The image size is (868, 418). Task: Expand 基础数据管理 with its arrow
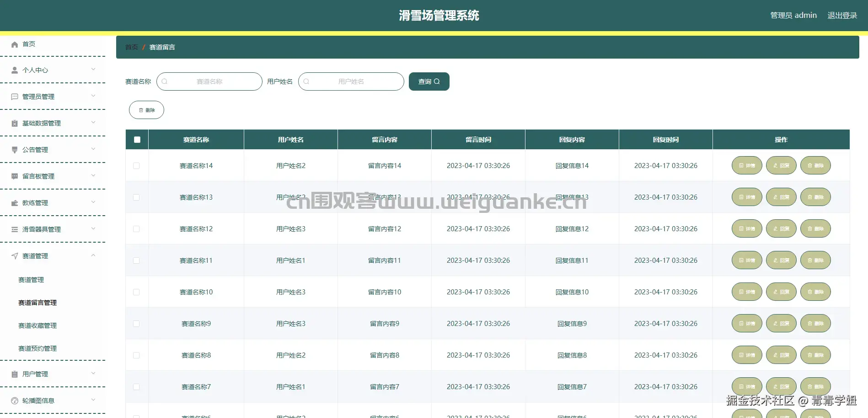[93, 123]
